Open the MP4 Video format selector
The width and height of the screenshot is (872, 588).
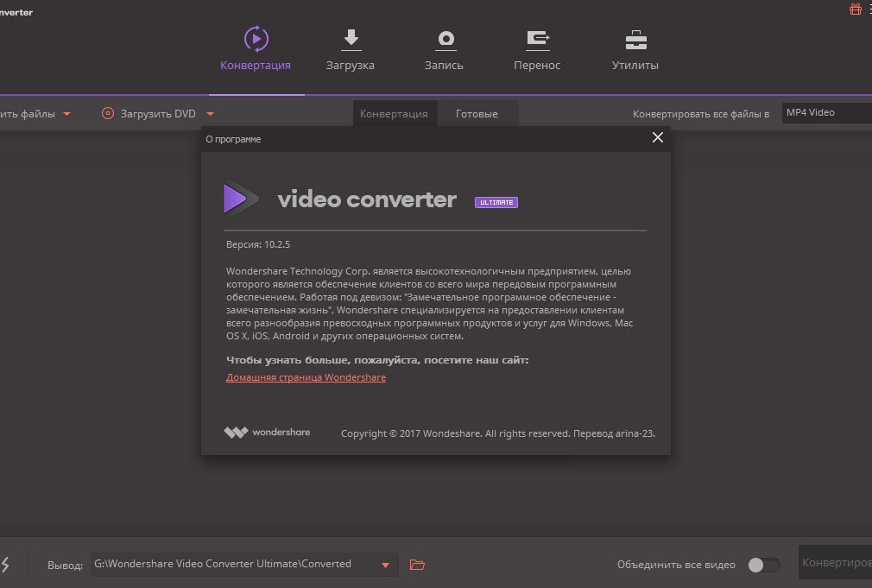[827, 112]
